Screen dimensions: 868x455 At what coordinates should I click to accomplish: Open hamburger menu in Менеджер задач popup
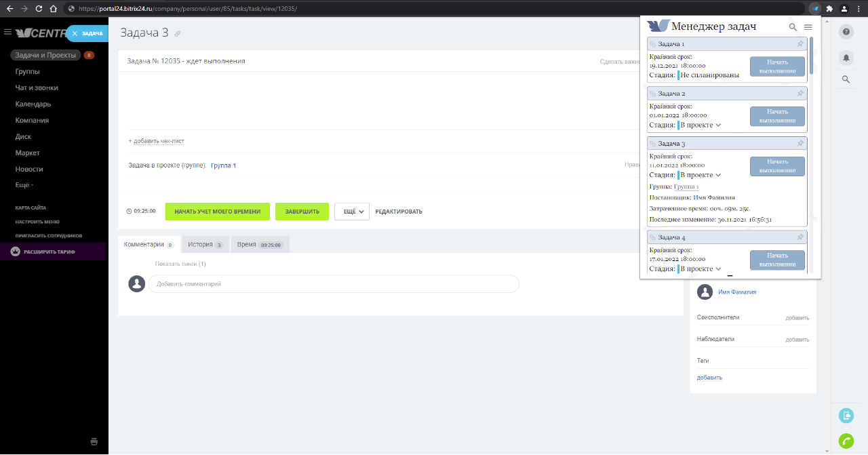click(x=808, y=27)
